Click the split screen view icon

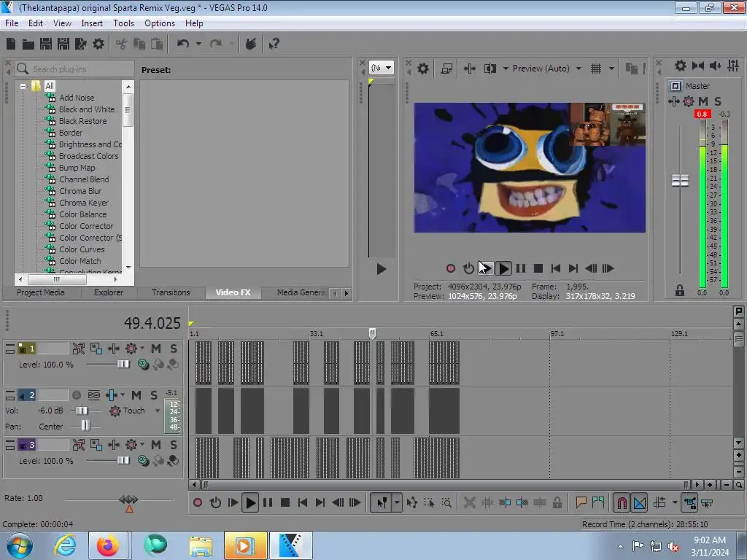tap(489, 69)
